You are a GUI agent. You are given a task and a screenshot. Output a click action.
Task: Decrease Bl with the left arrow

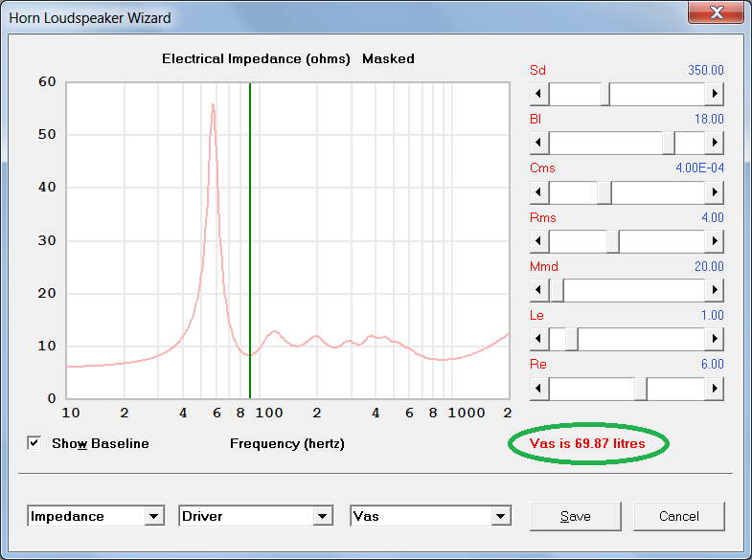pyautogui.click(x=539, y=143)
